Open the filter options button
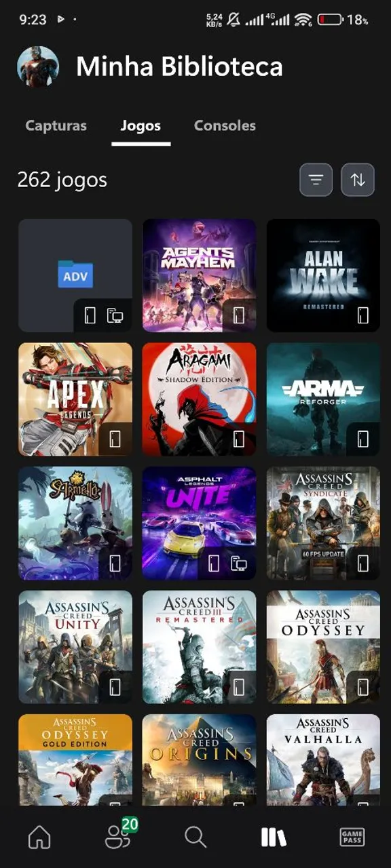This screenshot has height=868, width=391. tap(316, 180)
